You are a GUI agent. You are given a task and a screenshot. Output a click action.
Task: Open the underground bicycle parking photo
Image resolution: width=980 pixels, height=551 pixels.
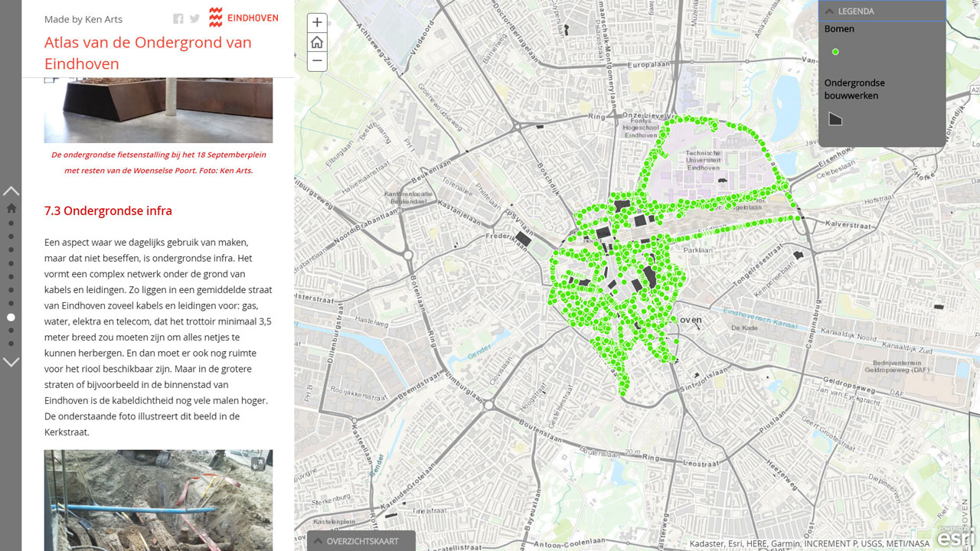point(158,109)
